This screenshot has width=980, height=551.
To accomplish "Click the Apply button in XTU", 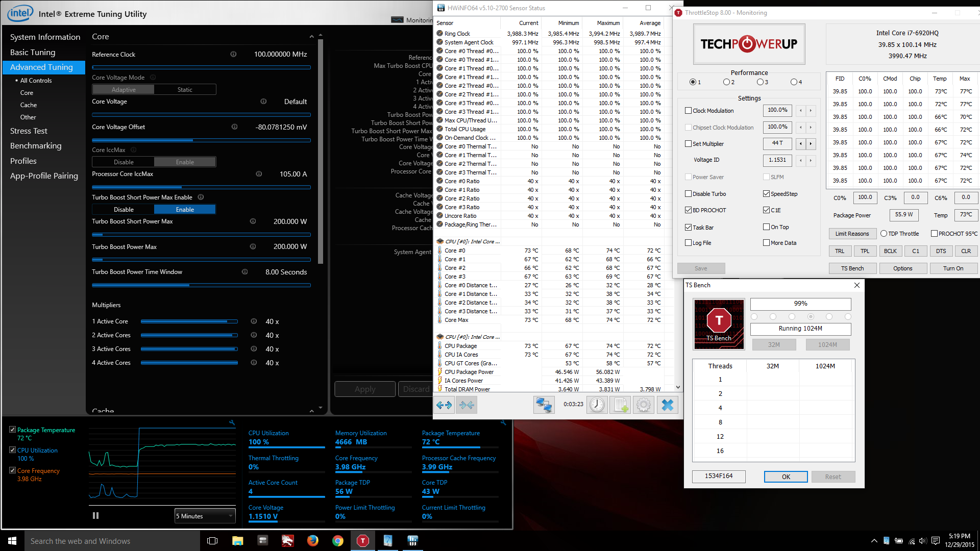I will (x=365, y=389).
